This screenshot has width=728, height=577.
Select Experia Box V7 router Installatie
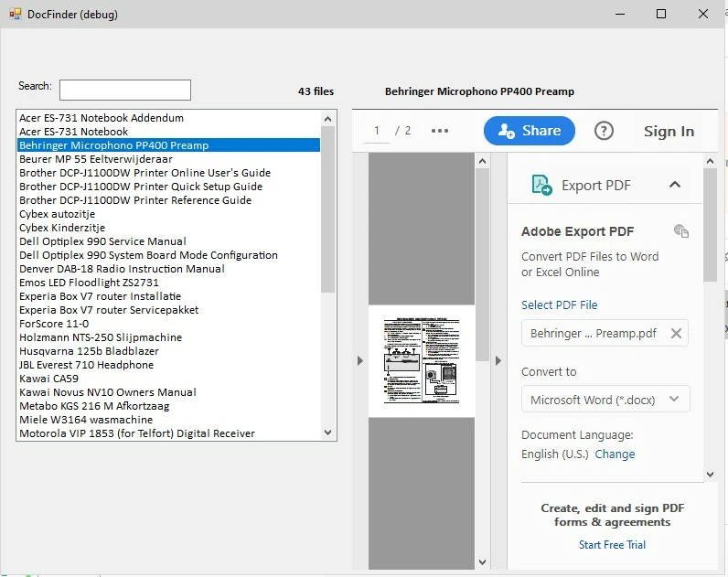[168, 296]
